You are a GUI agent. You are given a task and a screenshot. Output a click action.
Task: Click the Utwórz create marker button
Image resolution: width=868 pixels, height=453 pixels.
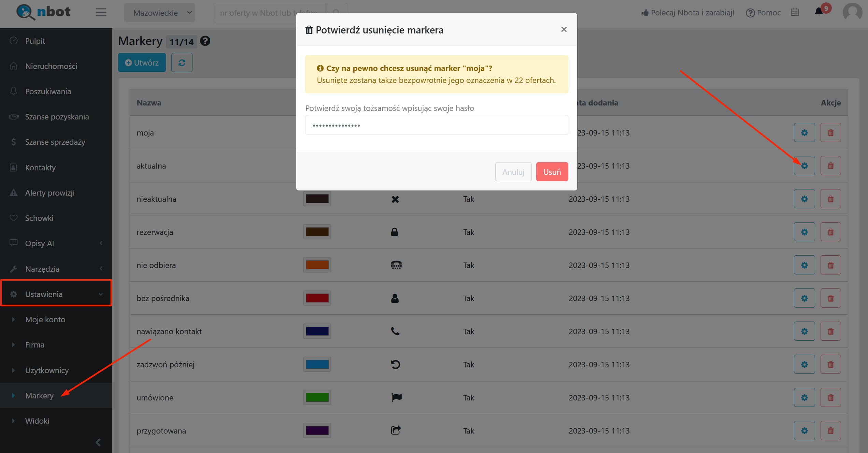(x=142, y=62)
